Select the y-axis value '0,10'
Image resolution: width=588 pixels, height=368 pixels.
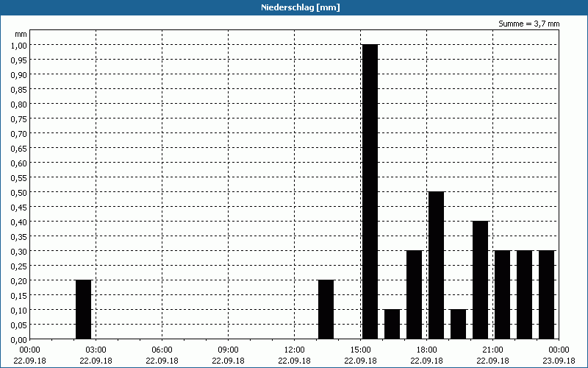click(x=19, y=310)
